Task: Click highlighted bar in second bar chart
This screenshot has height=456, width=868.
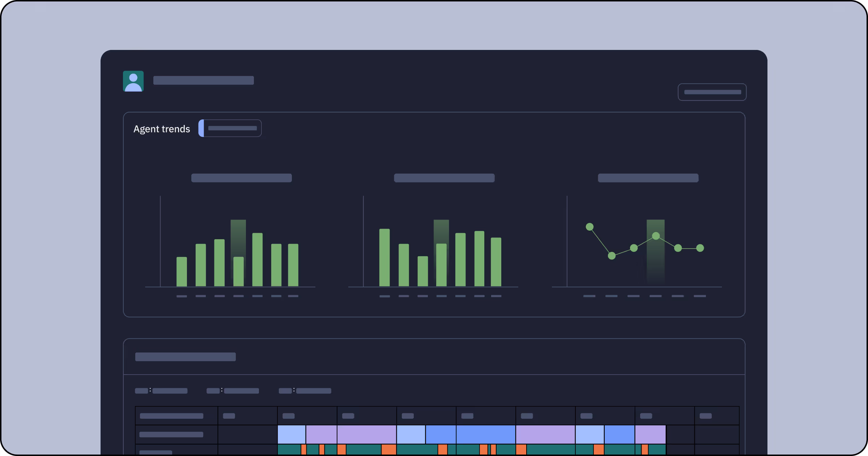Action: coord(441,265)
